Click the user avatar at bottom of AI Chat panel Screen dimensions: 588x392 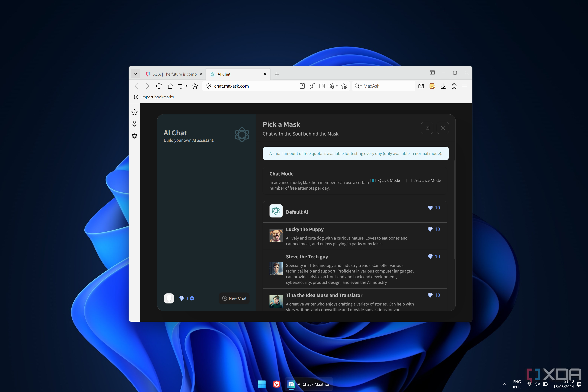[169, 298]
